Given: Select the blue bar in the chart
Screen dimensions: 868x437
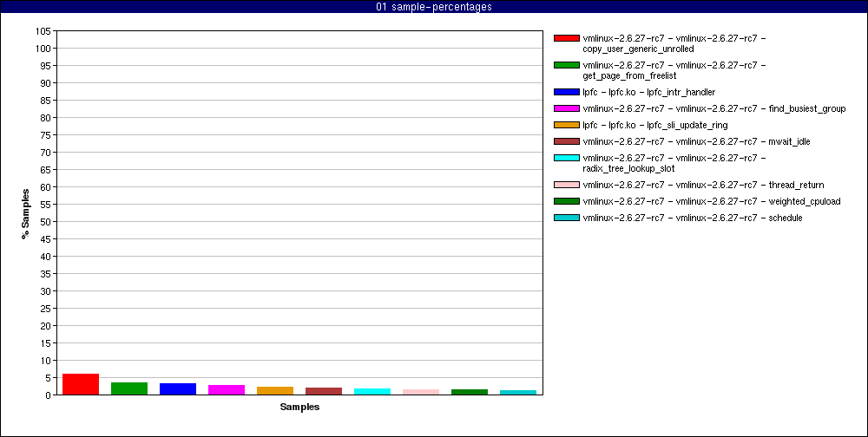Looking at the screenshot, I should coord(178,389).
